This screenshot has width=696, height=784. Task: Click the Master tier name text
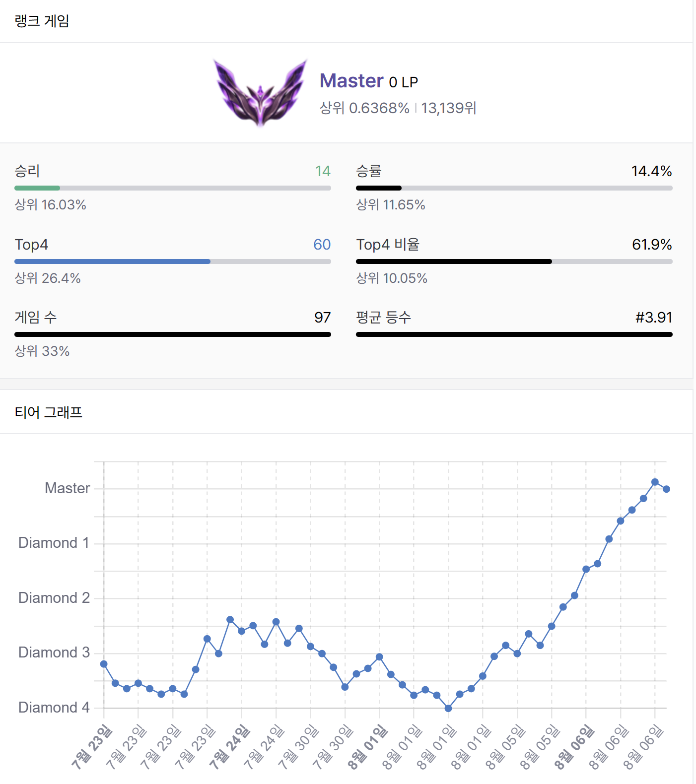[x=351, y=81]
